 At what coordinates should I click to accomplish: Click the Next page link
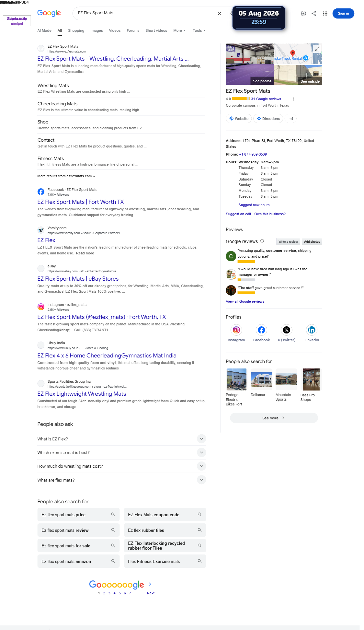click(x=151, y=593)
